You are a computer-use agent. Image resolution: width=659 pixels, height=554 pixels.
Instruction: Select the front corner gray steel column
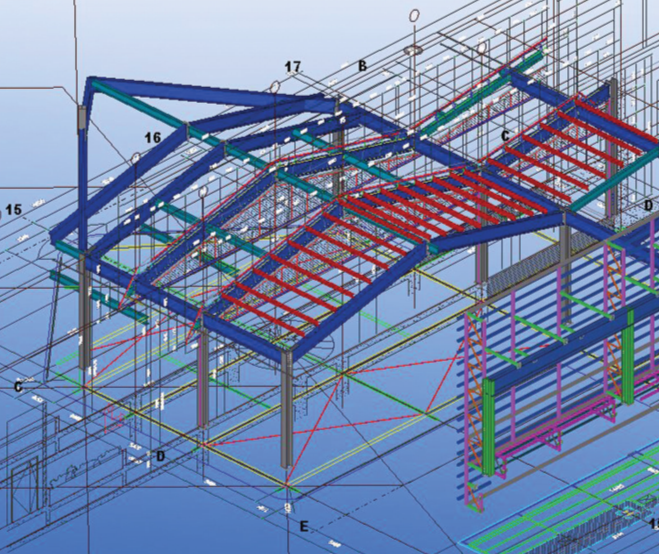pos(287,410)
